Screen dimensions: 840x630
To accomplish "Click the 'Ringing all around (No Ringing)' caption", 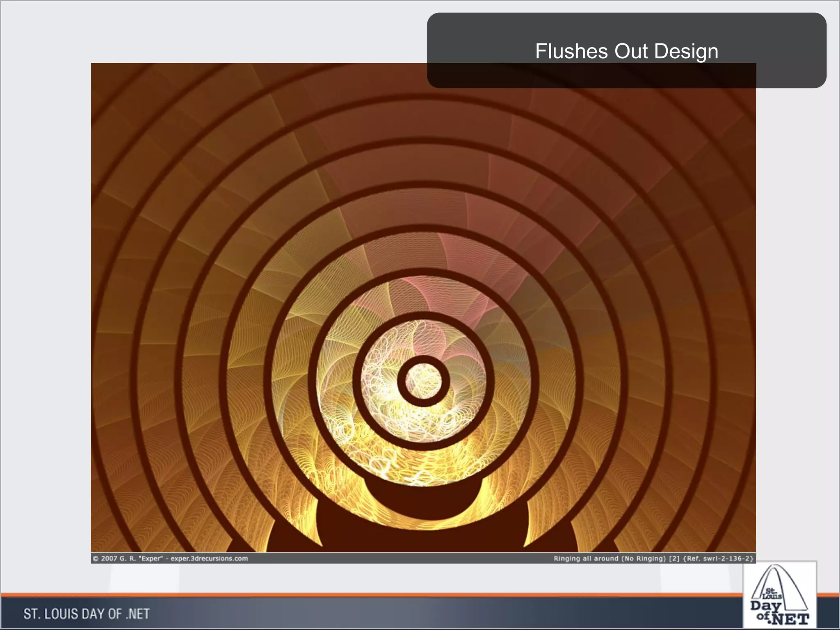I will click(609, 558).
